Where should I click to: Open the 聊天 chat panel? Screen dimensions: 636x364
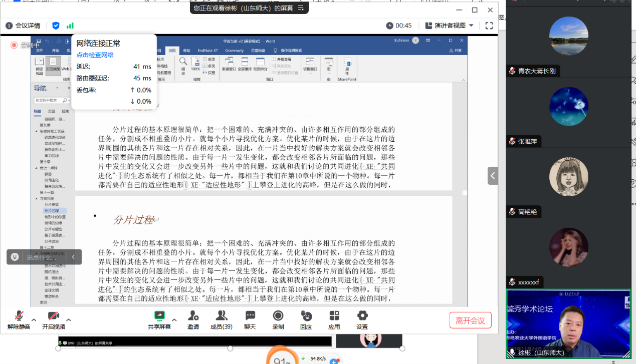click(x=250, y=319)
